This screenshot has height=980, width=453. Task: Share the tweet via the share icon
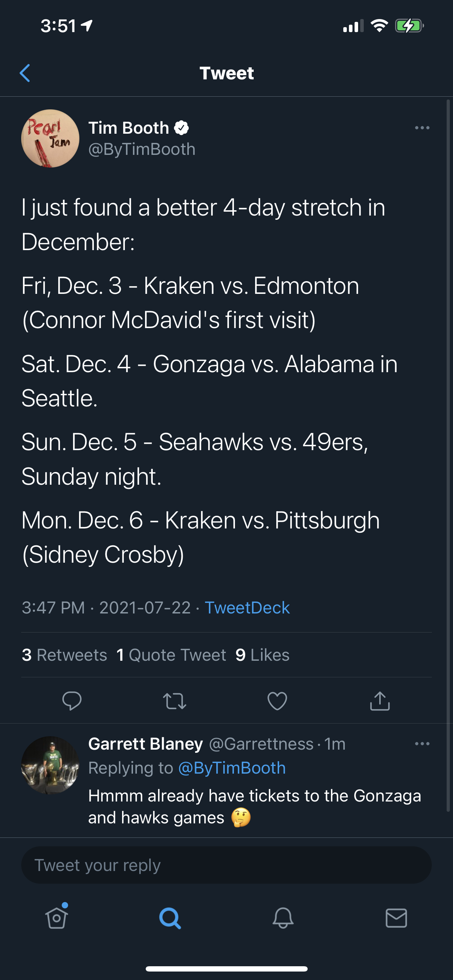point(380,700)
